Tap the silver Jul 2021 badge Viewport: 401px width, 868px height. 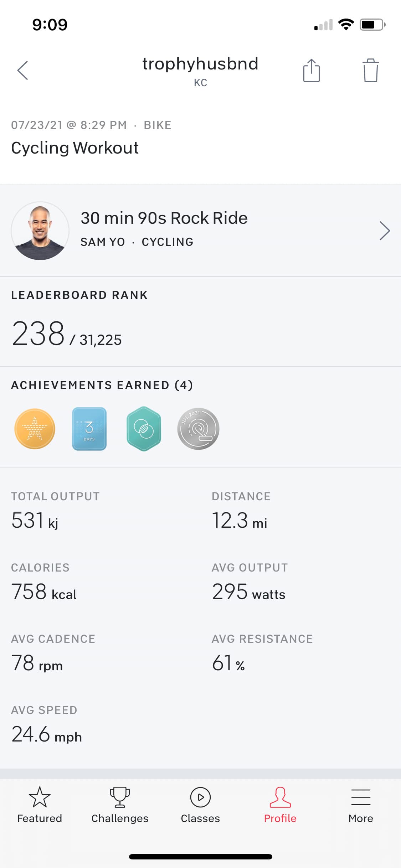click(198, 429)
